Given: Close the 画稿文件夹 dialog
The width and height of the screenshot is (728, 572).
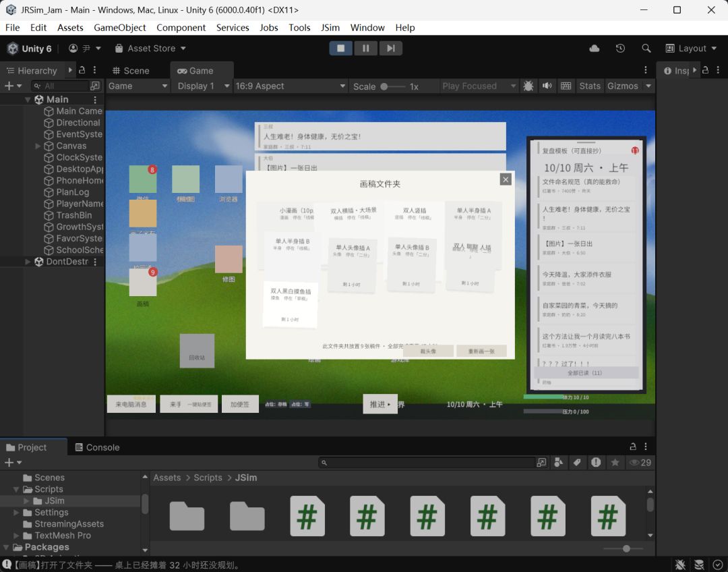Looking at the screenshot, I should [506, 179].
